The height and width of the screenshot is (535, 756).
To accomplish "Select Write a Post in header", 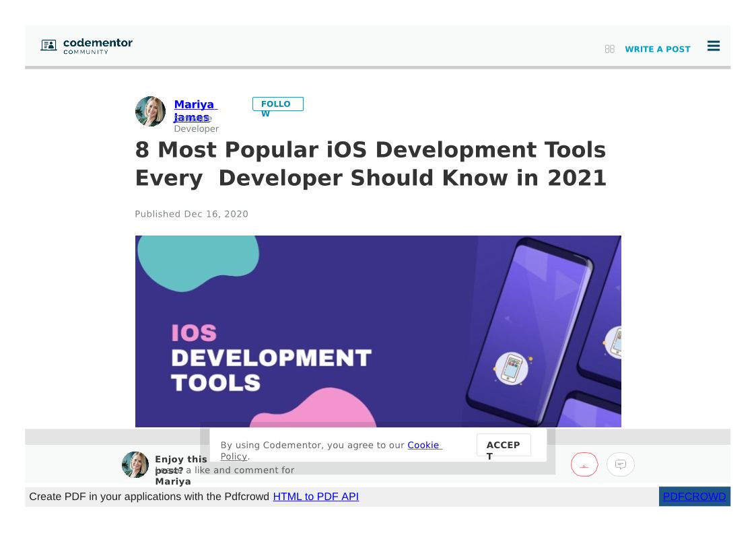I will [657, 49].
